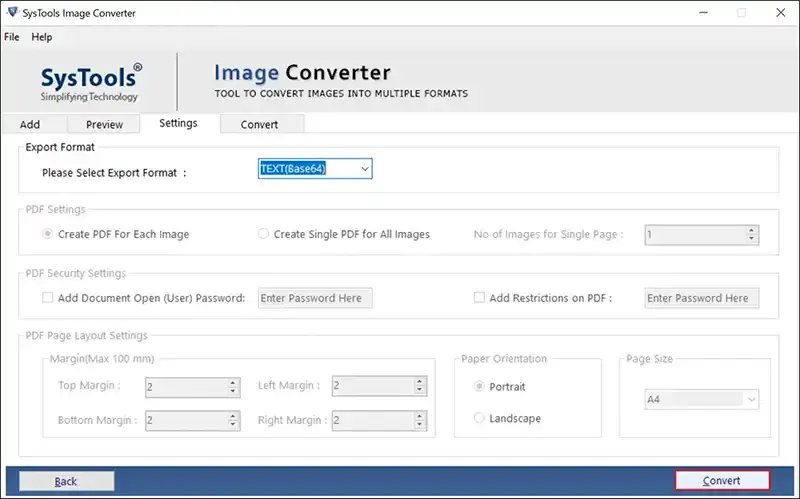Decrease the Left Margin value
Viewport: 800px width, 499px height.
tap(420, 390)
